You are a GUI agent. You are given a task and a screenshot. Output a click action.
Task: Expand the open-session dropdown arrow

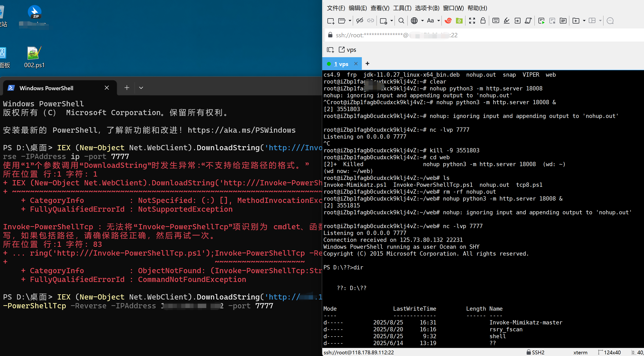click(350, 20)
